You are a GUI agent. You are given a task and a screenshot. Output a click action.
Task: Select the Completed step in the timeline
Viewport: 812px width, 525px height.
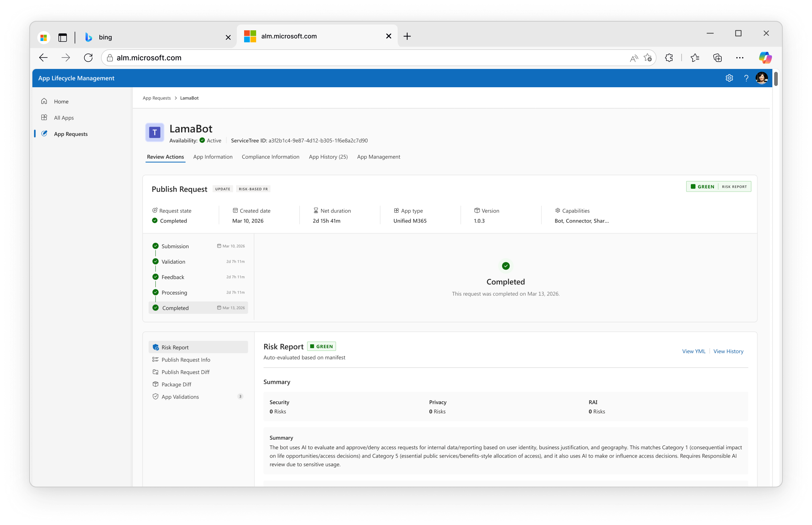coord(198,308)
